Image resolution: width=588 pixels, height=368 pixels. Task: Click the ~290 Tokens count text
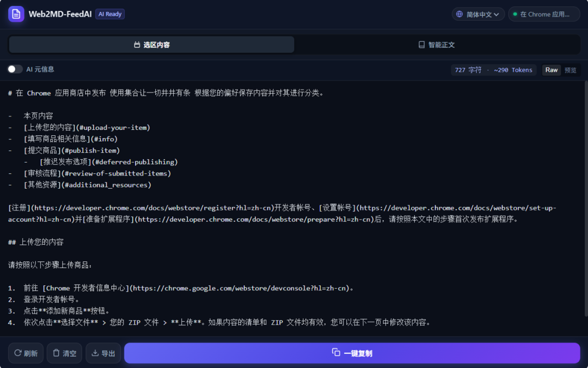pyautogui.click(x=513, y=70)
